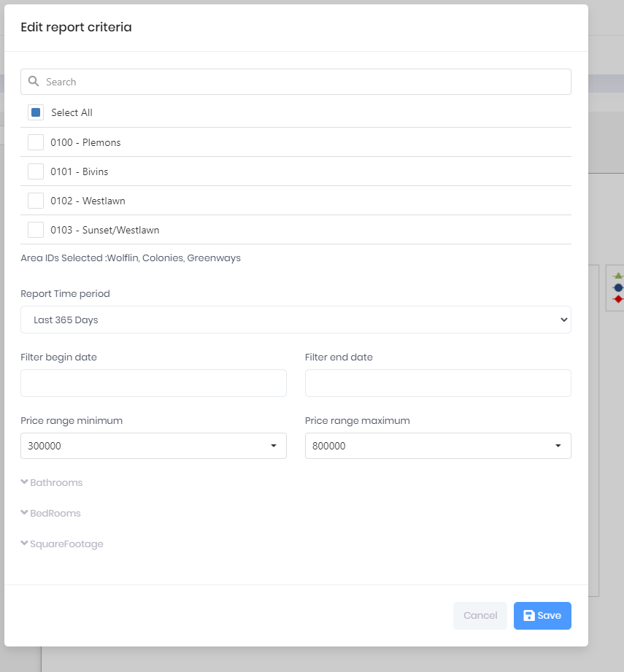Click the Price range maximum label
Screen dimensions: 624x672
pyautogui.click(x=358, y=421)
